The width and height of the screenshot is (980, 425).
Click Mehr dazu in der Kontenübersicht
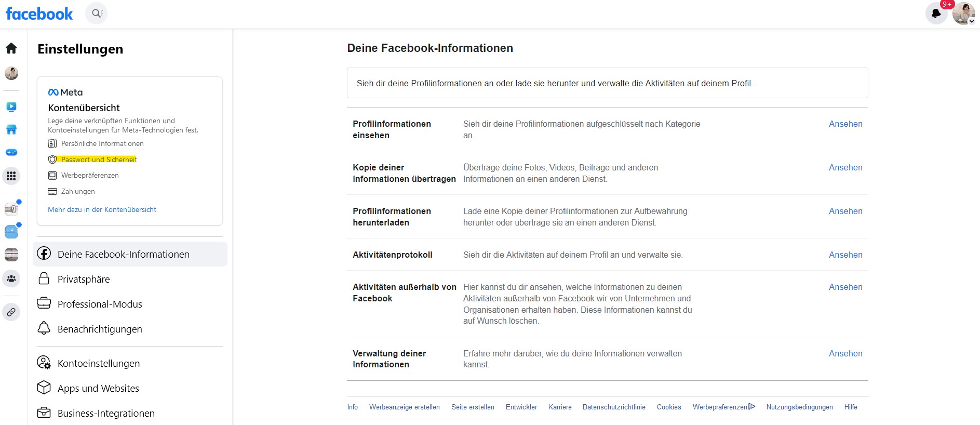click(x=102, y=209)
